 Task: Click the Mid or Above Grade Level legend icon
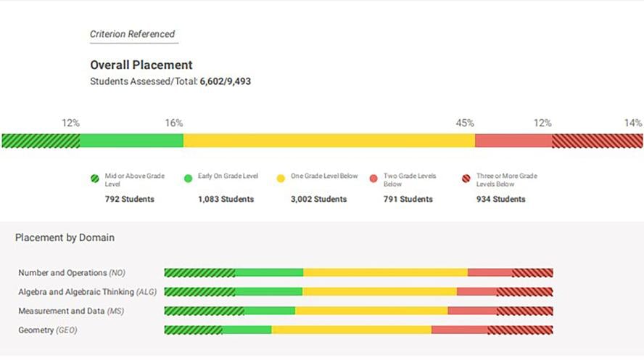coord(95,179)
